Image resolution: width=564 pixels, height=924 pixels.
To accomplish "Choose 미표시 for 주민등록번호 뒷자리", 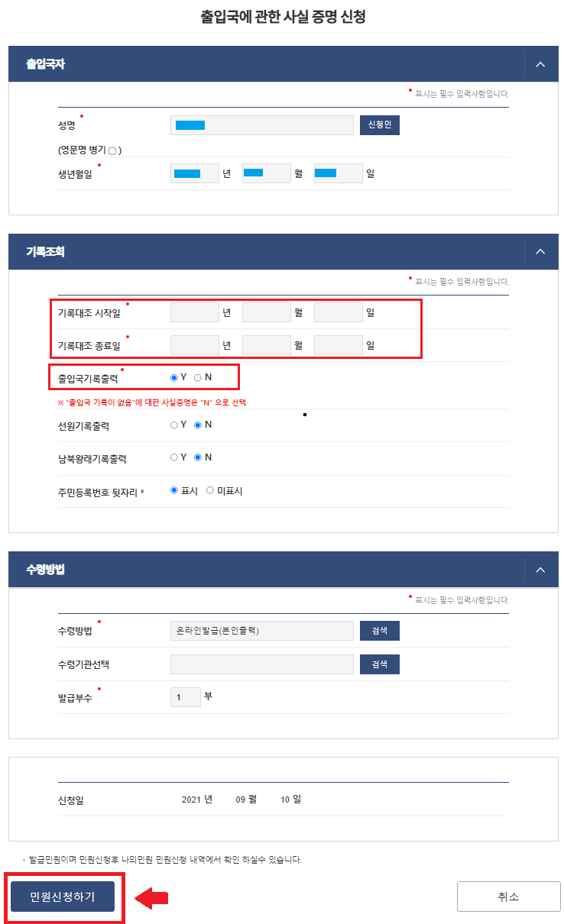I will [x=210, y=491].
